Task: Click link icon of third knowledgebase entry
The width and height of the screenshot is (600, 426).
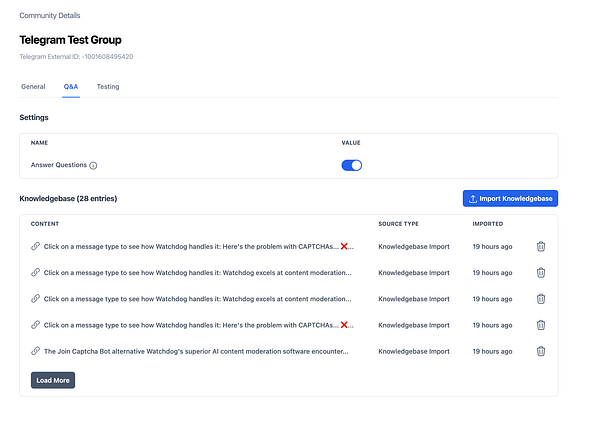Action: click(x=35, y=298)
